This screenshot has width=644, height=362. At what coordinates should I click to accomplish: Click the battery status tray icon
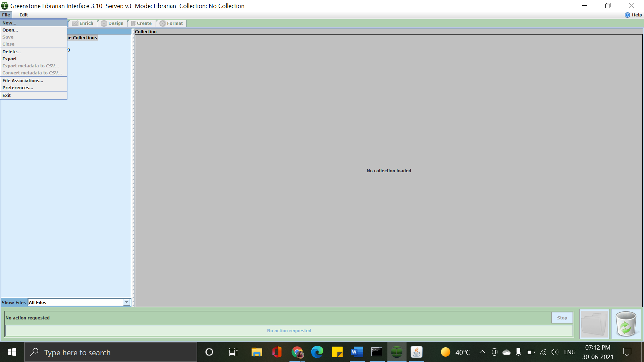[531, 352]
